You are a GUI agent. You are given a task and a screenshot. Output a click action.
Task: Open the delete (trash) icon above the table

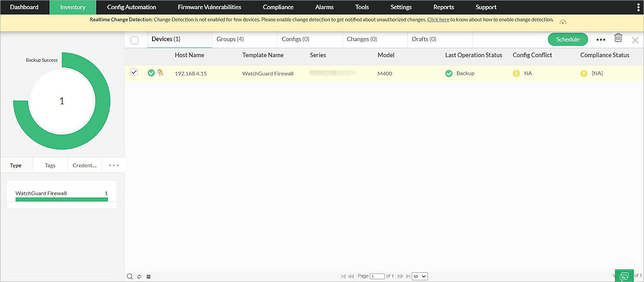618,38
